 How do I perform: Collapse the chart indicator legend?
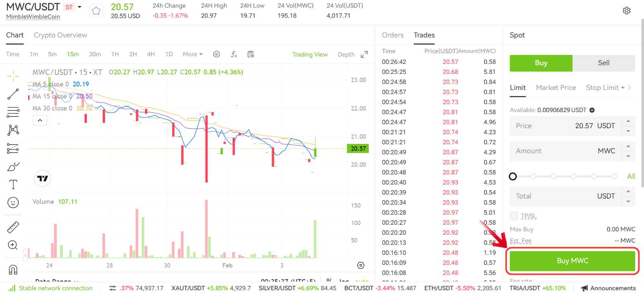[40, 120]
